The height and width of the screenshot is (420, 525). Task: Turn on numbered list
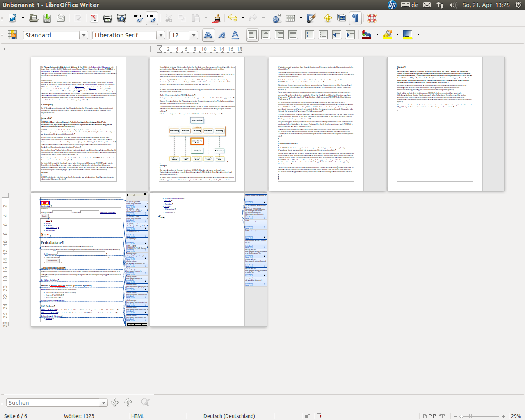[x=310, y=35]
